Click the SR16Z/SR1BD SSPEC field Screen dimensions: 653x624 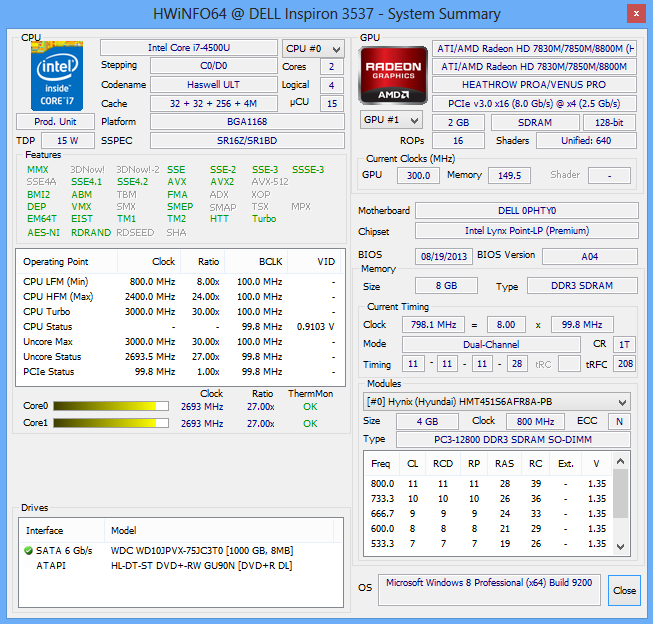pos(247,140)
